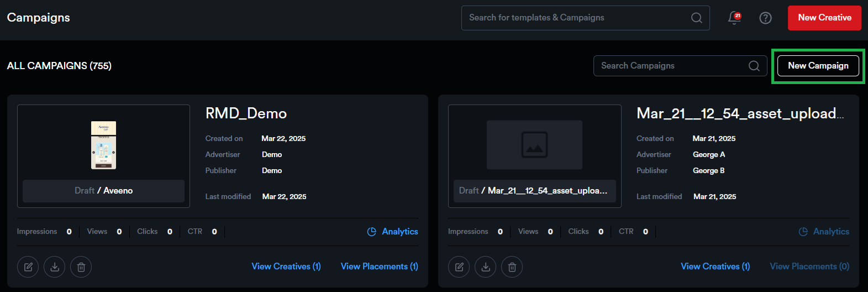The image size is (868, 292).
Task: Click the help question mark icon
Action: [x=765, y=18]
